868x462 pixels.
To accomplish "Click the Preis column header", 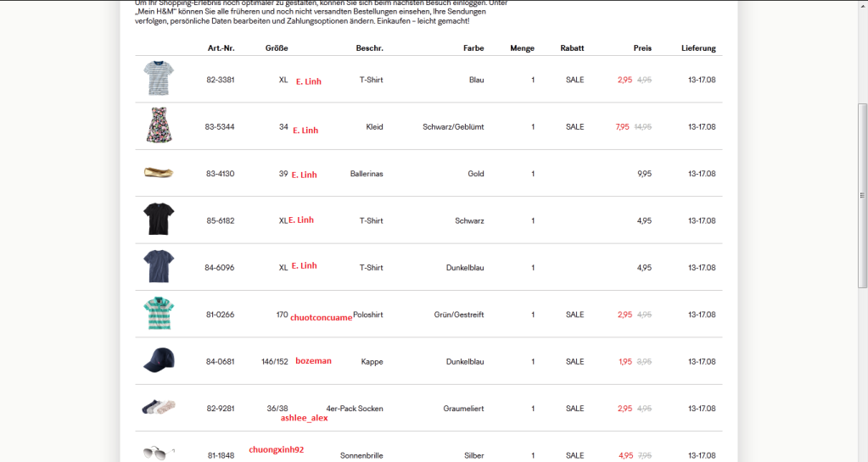I will pos(642,48).
